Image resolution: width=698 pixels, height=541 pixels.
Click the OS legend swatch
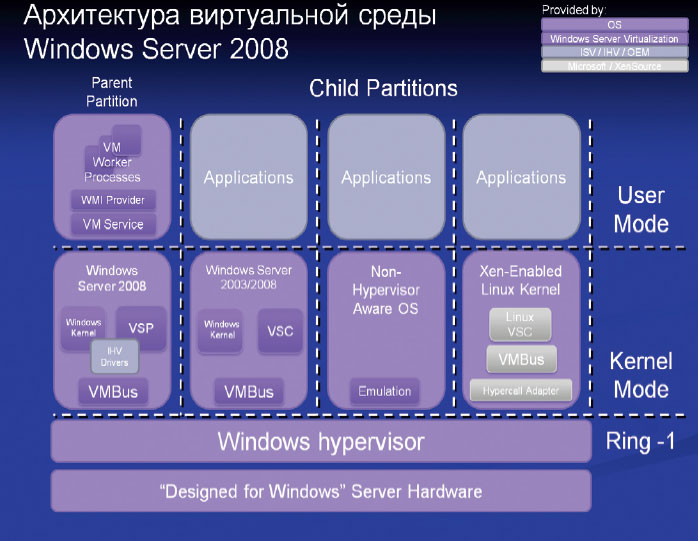(x=615, y=24)
